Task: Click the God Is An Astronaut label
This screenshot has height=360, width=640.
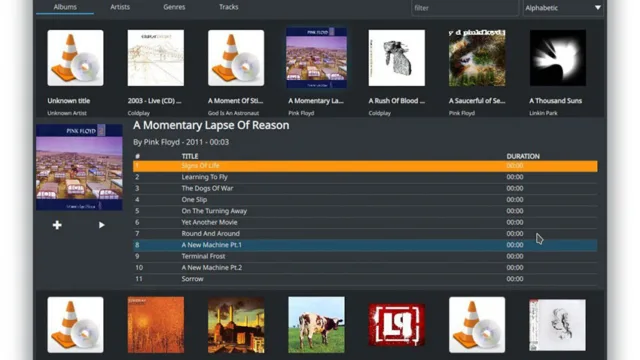Action: (x=233, y=113)
